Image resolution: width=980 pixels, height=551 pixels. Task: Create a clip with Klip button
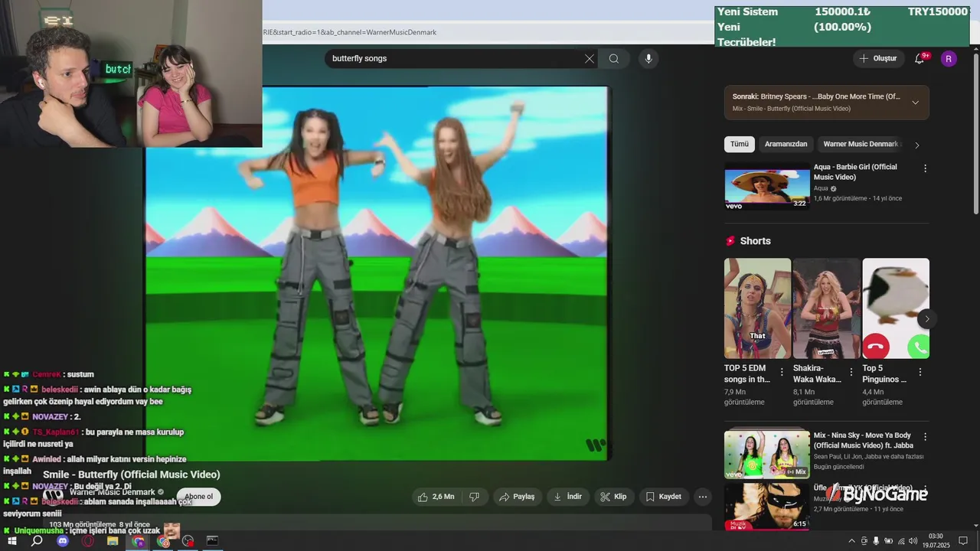point(613,497)
